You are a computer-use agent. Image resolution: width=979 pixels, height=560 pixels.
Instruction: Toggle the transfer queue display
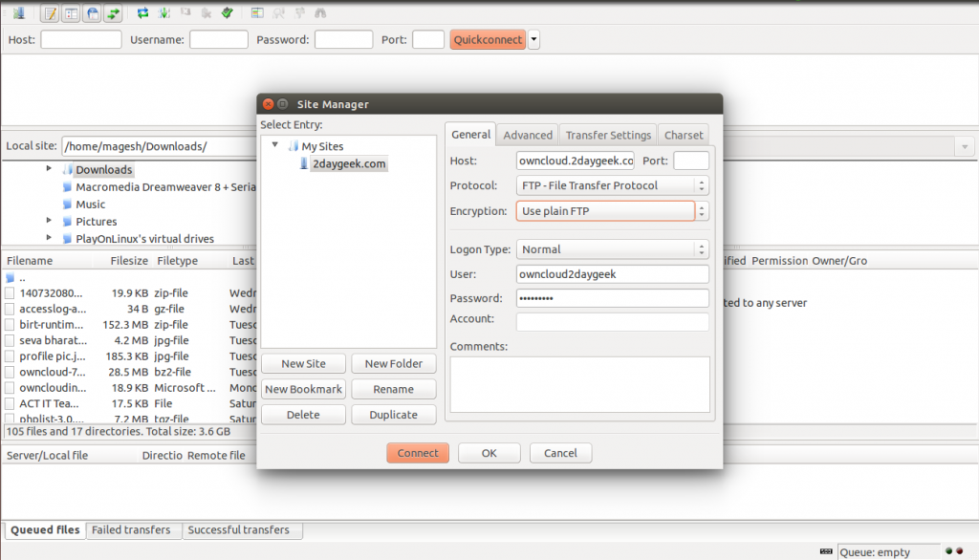click(x=113, y=13)
